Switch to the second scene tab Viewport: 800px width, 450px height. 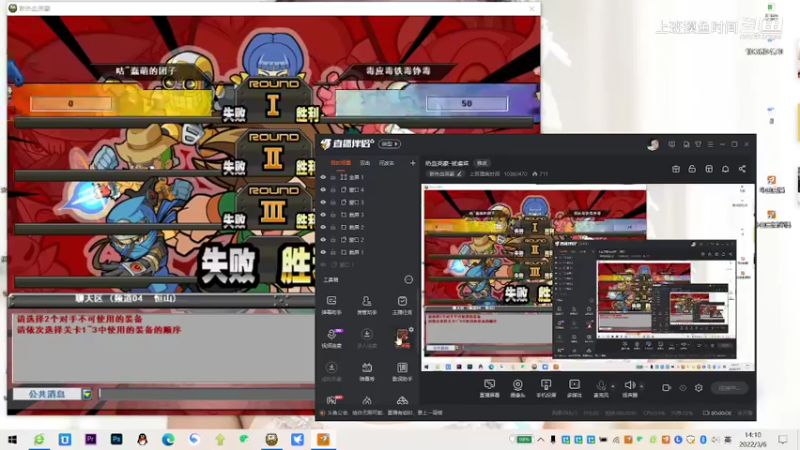(364, 163)
